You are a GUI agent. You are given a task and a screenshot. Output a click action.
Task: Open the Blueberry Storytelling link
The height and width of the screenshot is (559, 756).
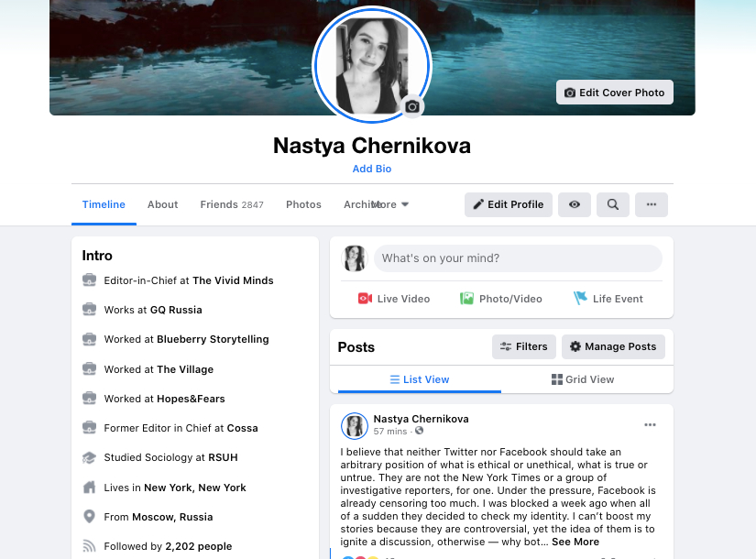pos(213,339)
